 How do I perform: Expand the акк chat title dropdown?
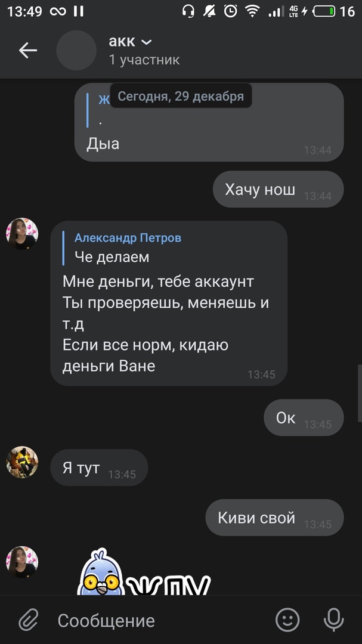tap(130, 42)
